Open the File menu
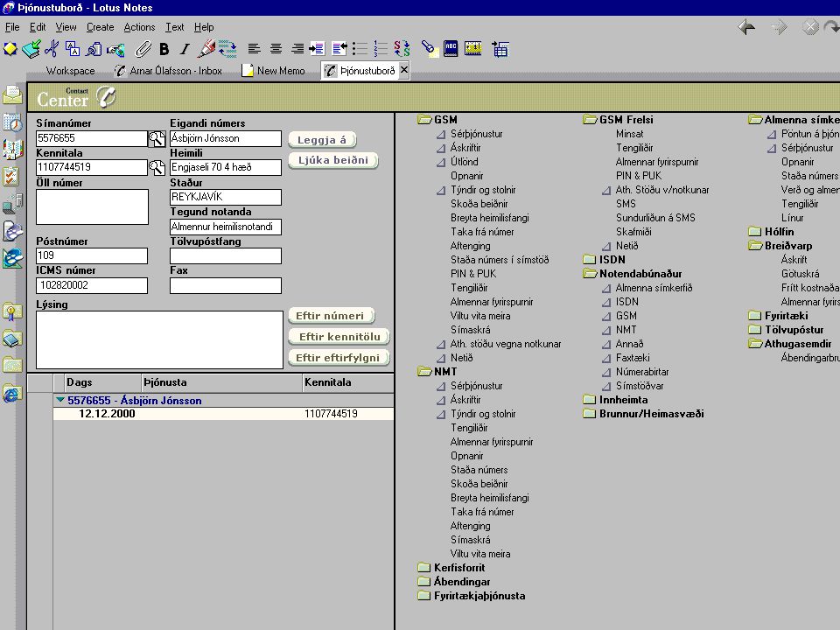The height and width of the screenshot is (630, 840). 11,27
